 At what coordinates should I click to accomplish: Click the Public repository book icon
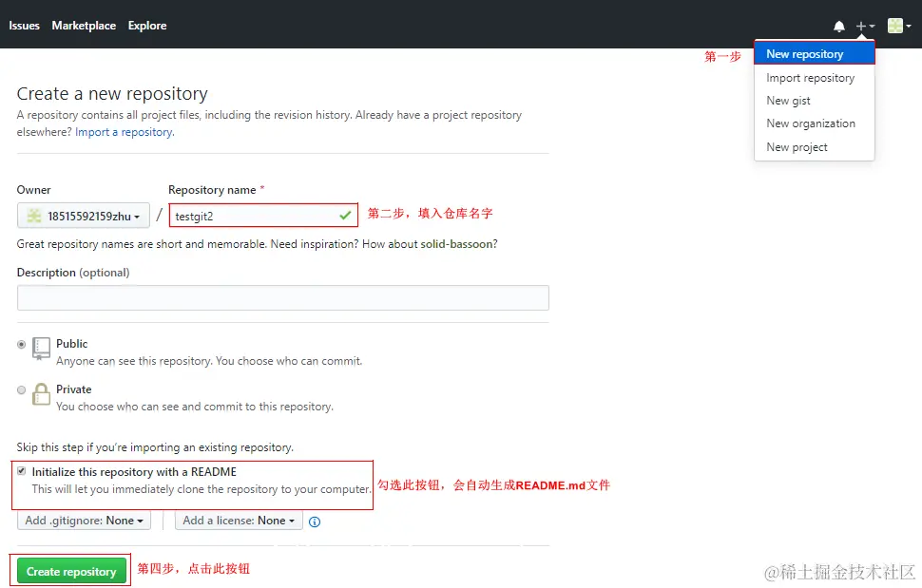41,348
